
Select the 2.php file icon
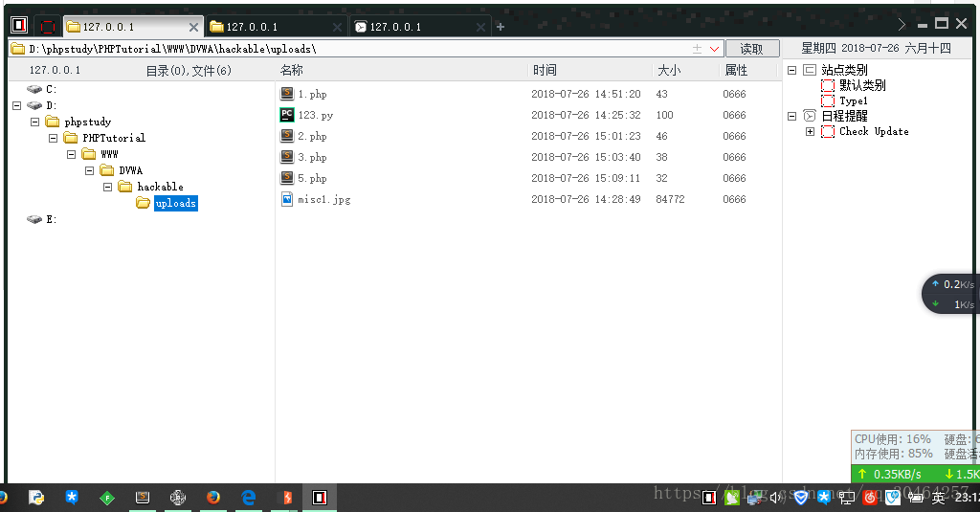(x=287, y=136)
